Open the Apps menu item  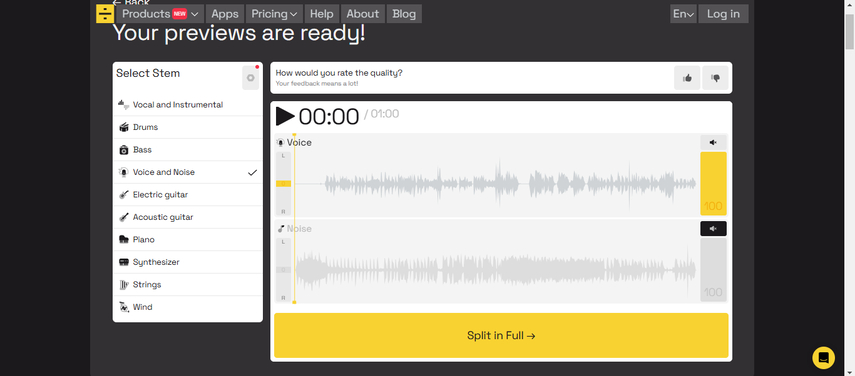pyautogui.click(x=225, y=14)
